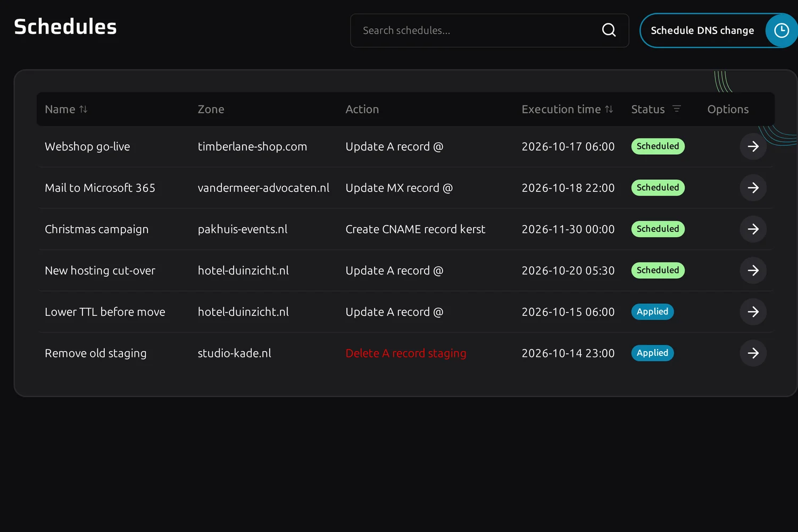Viewport: 798px width, 532px height.
Task: Click zone studio-kade.nl
Action: 234,353
